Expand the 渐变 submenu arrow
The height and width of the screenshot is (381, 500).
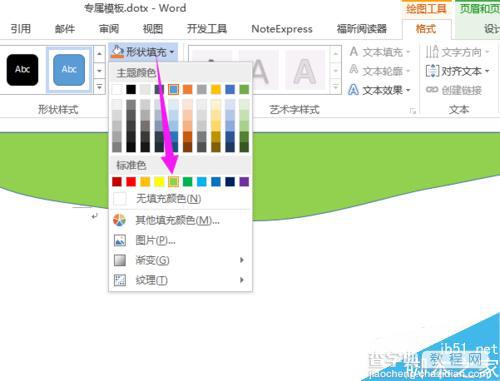pos(242,260)
